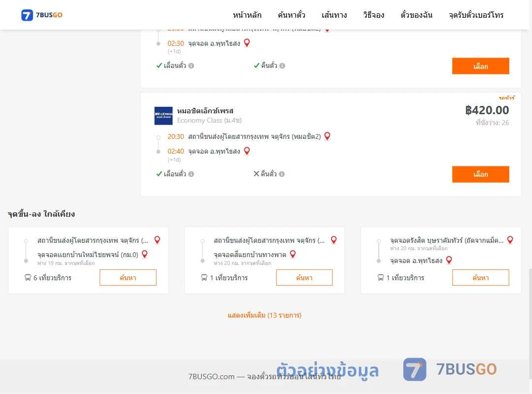The height and width of the screenshot is (394, 532).
Task: Open map pin for origin in the สี่แยกบ้านทางพาด card
Action: point(334,240)
